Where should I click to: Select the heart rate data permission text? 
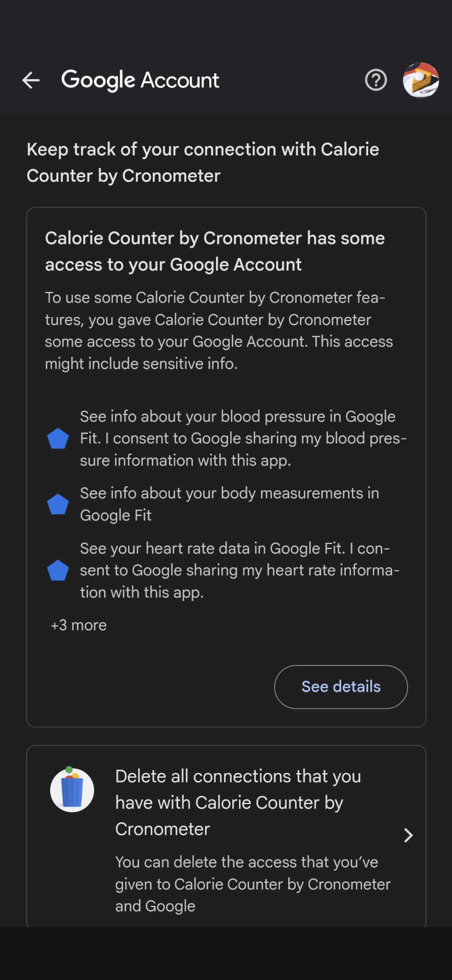pyautogui.click(x=240, y=571)
